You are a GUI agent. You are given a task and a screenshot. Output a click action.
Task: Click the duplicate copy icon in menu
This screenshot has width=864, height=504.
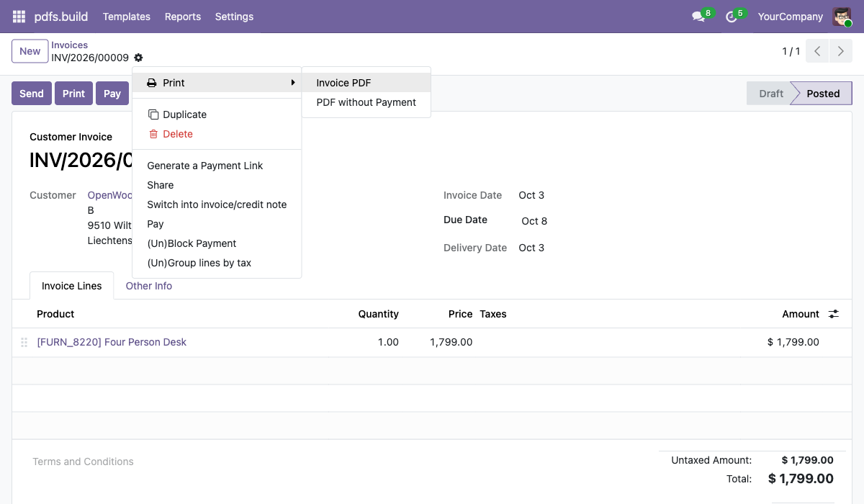click(x=153, y=114)
